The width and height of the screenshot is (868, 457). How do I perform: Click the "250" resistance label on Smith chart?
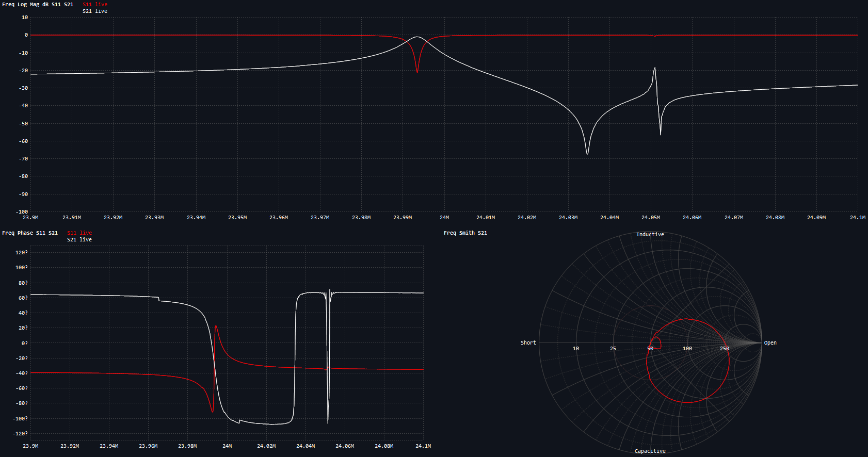coord(725,348)
